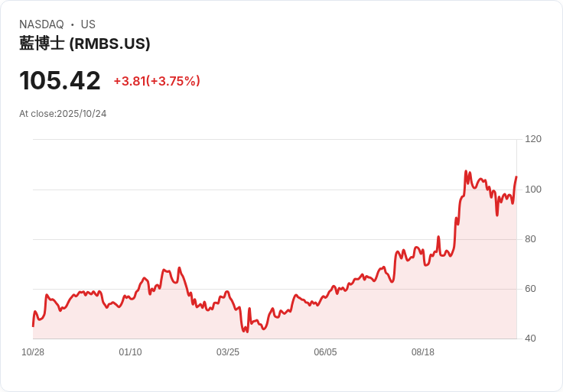This screenshot has width=563, height=392.
Task: Click the 03/25 date axis label
Action: (228, 352)
